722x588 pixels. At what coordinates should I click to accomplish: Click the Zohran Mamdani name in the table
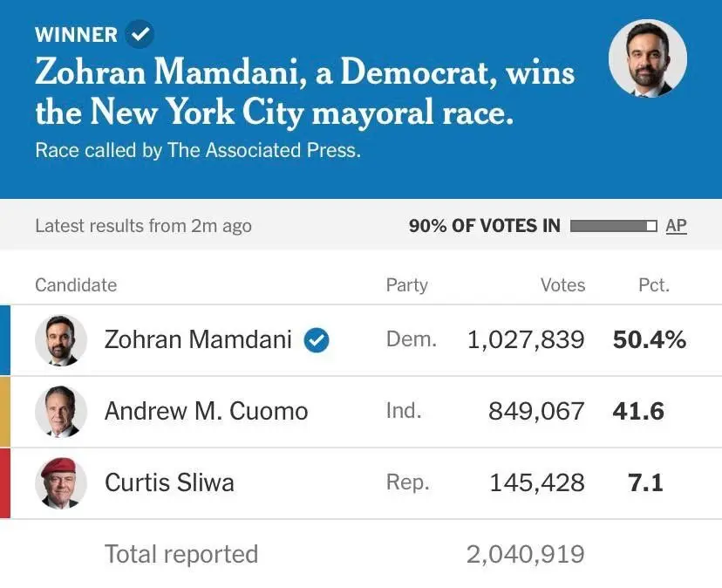(x=198, y=340)
